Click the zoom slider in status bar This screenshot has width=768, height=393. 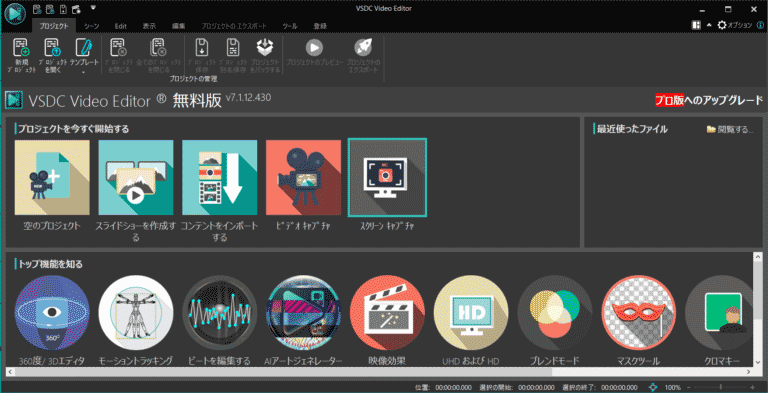[x=720, y=387]
